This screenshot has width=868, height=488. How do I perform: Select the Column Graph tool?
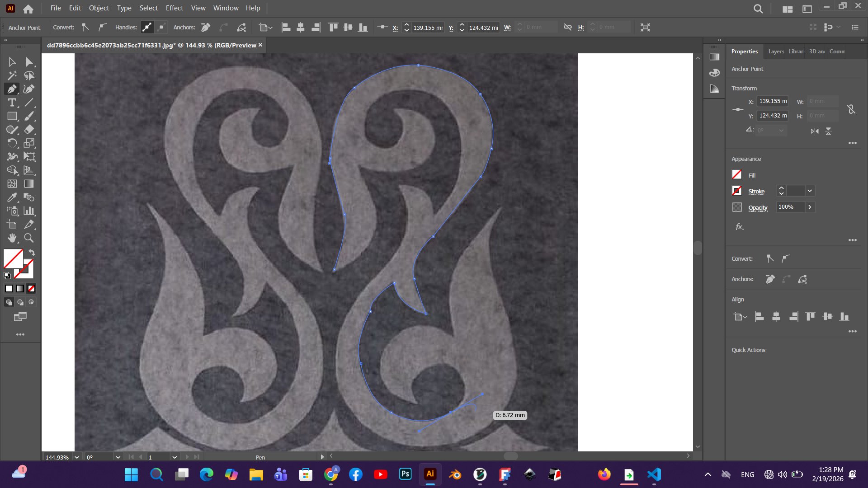coord(29,211)
